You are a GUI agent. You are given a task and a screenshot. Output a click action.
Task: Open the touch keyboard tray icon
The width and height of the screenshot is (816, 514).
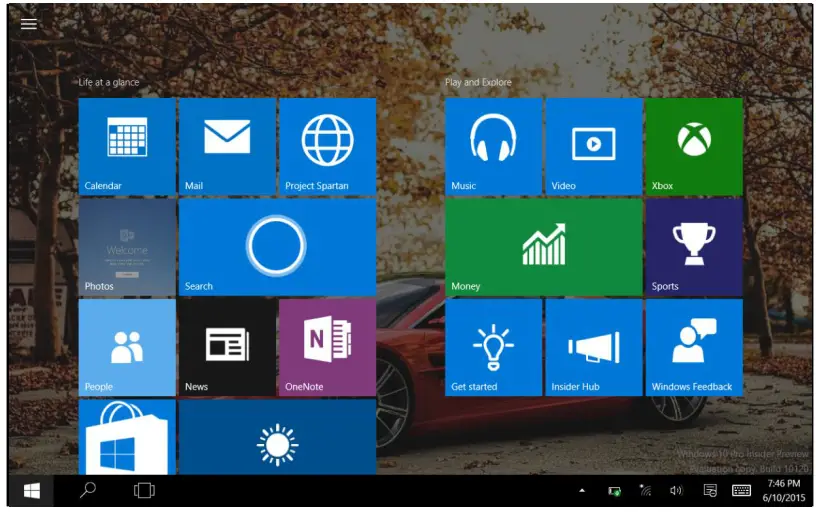741,490
